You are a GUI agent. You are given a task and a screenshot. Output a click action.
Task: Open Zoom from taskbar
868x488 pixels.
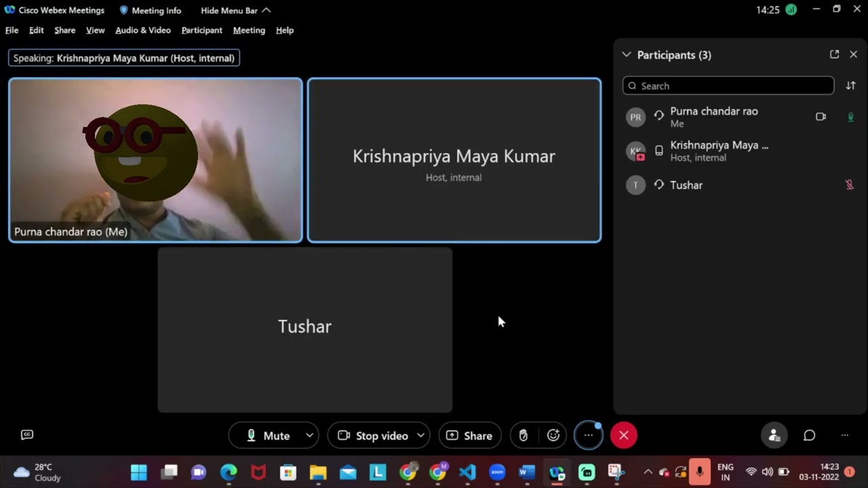point(497,472)
